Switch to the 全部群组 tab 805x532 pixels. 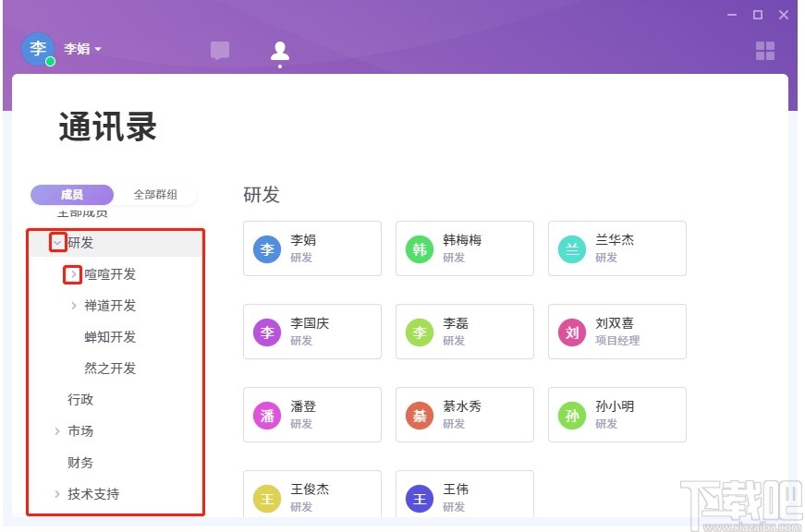tap(156, 194)
